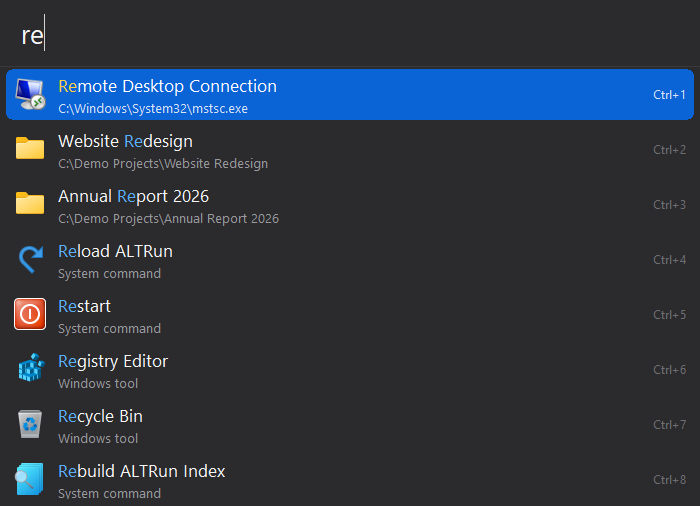
Task: Click the path C:\Demo Projects\Website Redesign
Action: [x=163, y=163]
